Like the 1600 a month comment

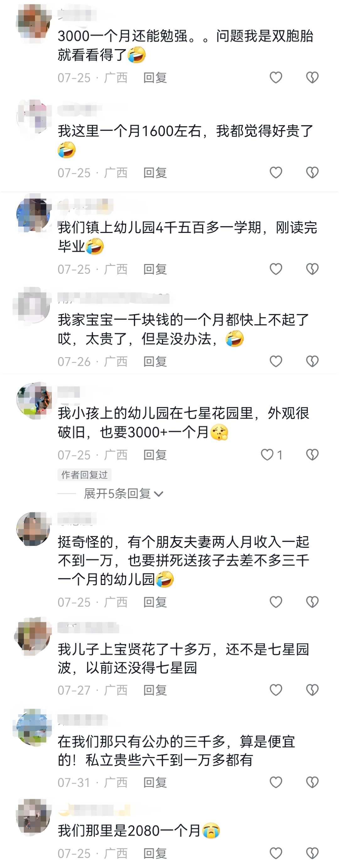(x=276, y=173)
